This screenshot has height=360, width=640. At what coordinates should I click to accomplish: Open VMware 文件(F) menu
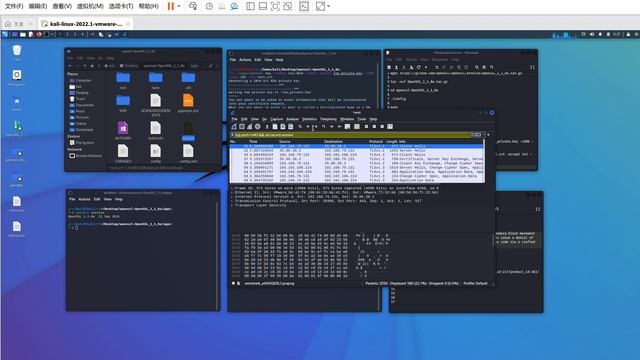point(14,6)
